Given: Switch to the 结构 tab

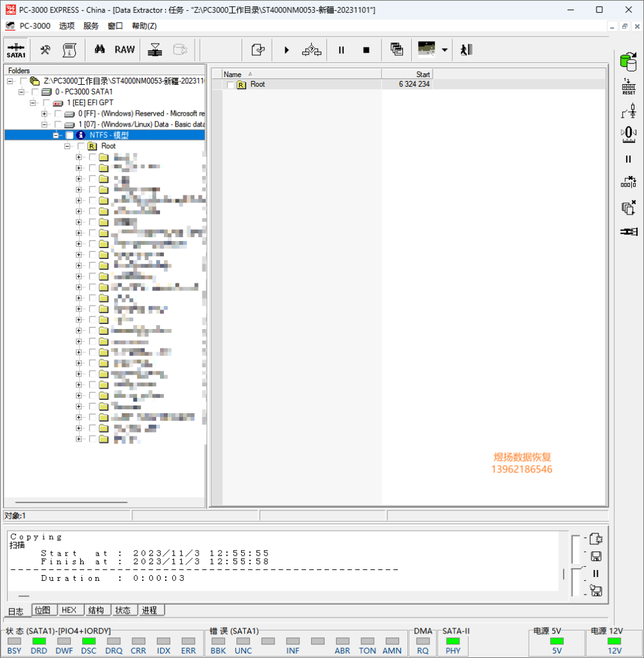Looking at the screenshot, I should (x=96, y=610).
